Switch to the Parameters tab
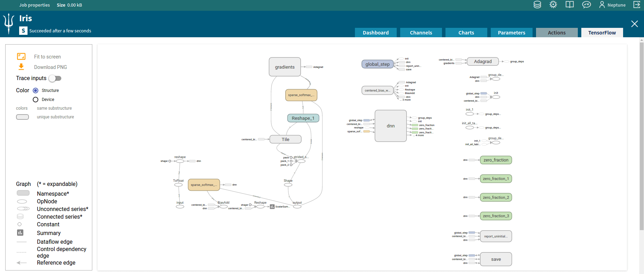This screenshot has height=274, width=644. [511, 33]
